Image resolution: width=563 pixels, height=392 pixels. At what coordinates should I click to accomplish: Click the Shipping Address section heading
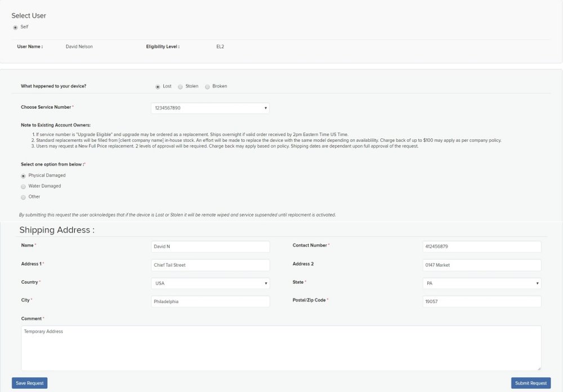click(58, 229)
